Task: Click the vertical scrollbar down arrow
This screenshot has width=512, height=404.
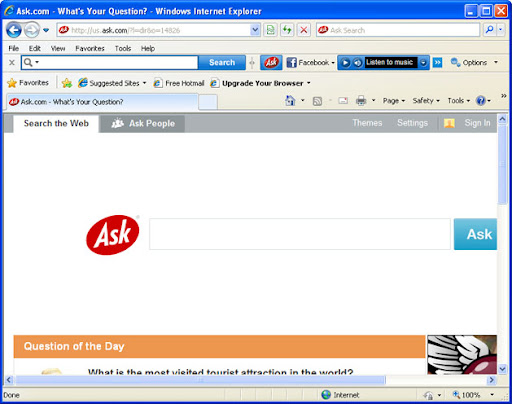Action: click(502, 369)
